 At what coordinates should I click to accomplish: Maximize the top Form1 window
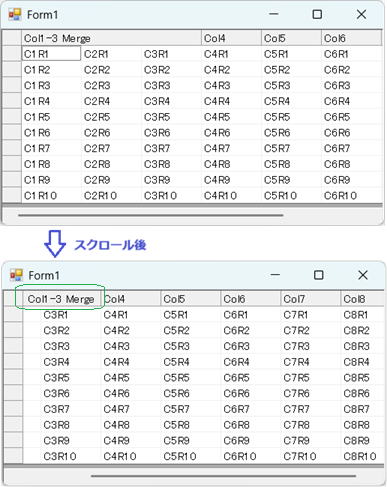[x=317, y=14]
